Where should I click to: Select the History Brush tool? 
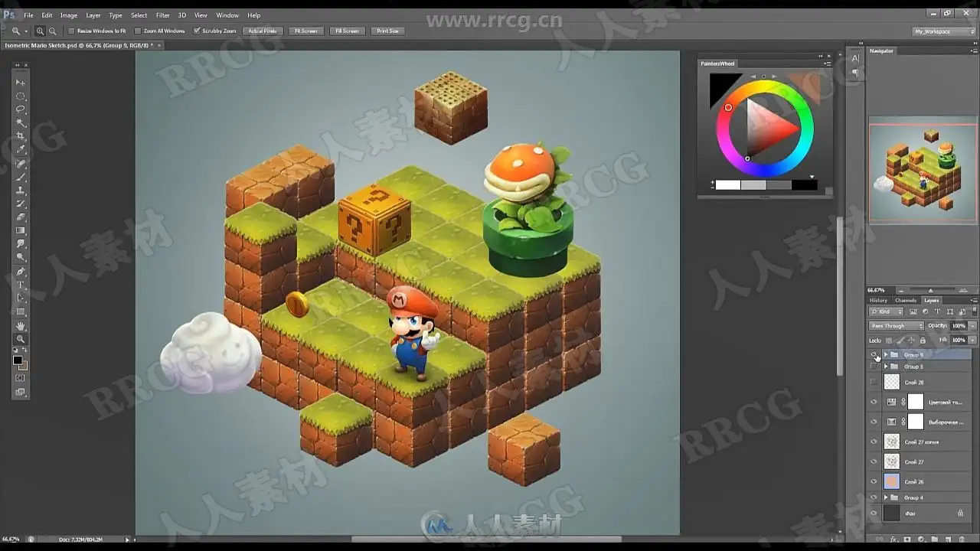[x=21, y=204]
